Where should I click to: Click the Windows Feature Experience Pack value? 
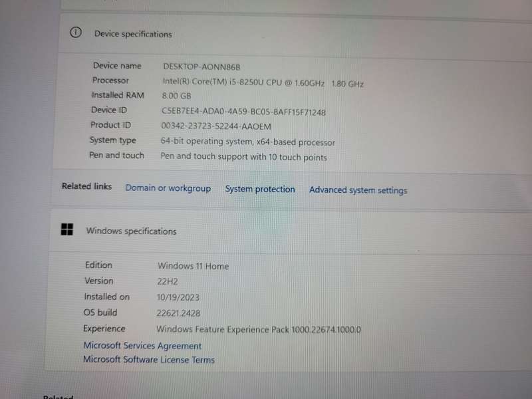click(x=259, y=329)
